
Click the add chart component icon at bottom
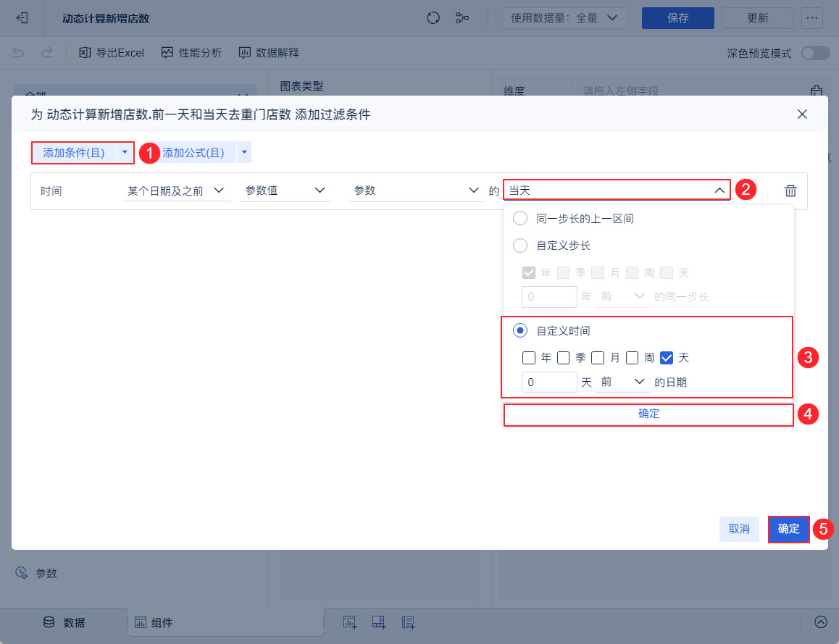[x=350, y=622]
